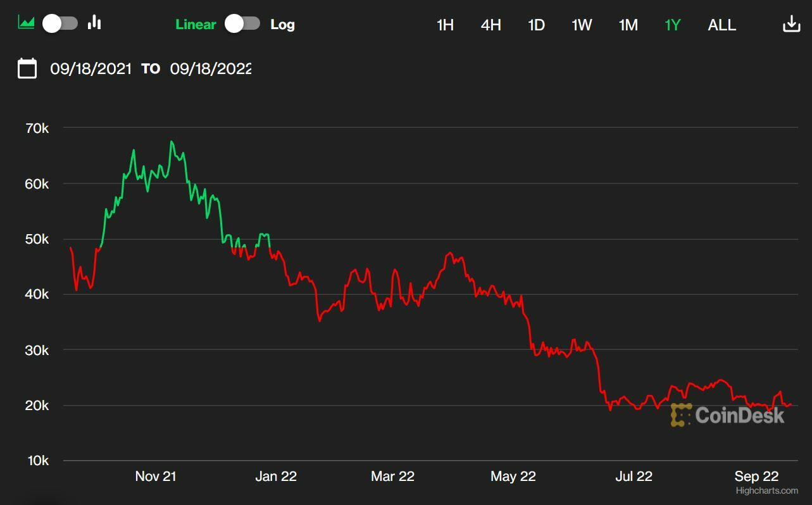Edit the end date 09/18/2022

211,68
